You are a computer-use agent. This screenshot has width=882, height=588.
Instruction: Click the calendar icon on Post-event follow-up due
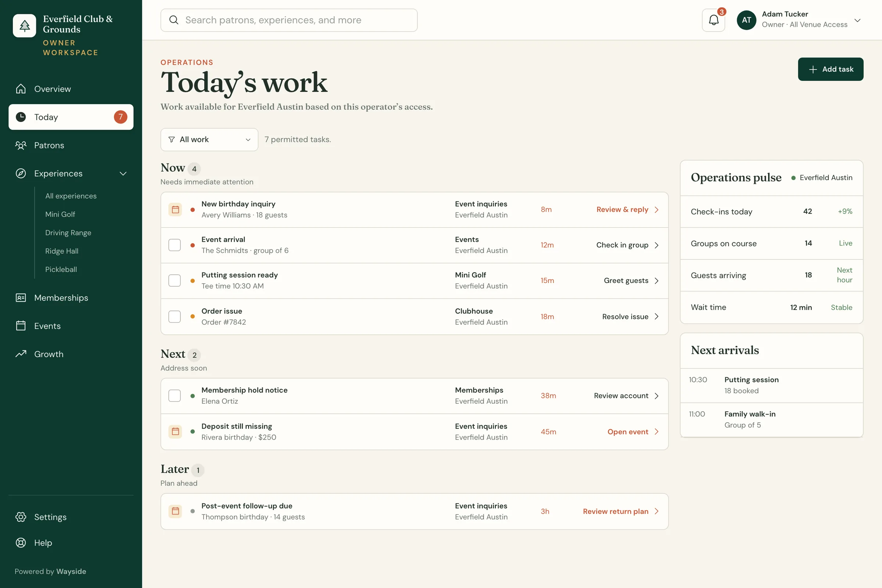[x=175, y=511]
